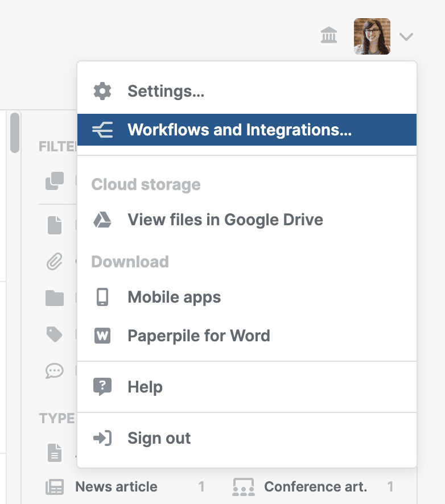Collapse the account menu chevron

pyautogui.click(x=406, y=37)
